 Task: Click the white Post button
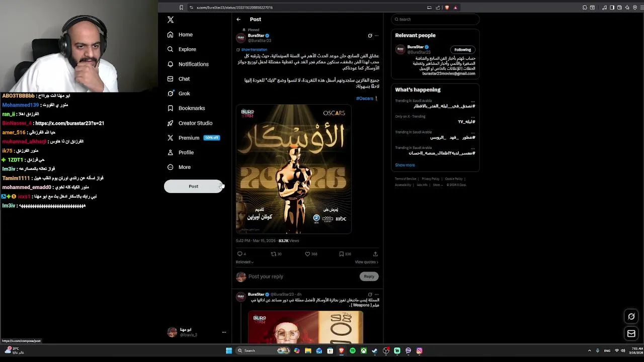[x=193, y=186]
